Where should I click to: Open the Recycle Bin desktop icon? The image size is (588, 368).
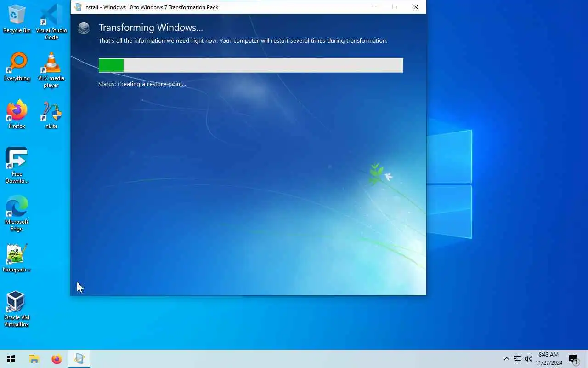click(x=17, y=19)
